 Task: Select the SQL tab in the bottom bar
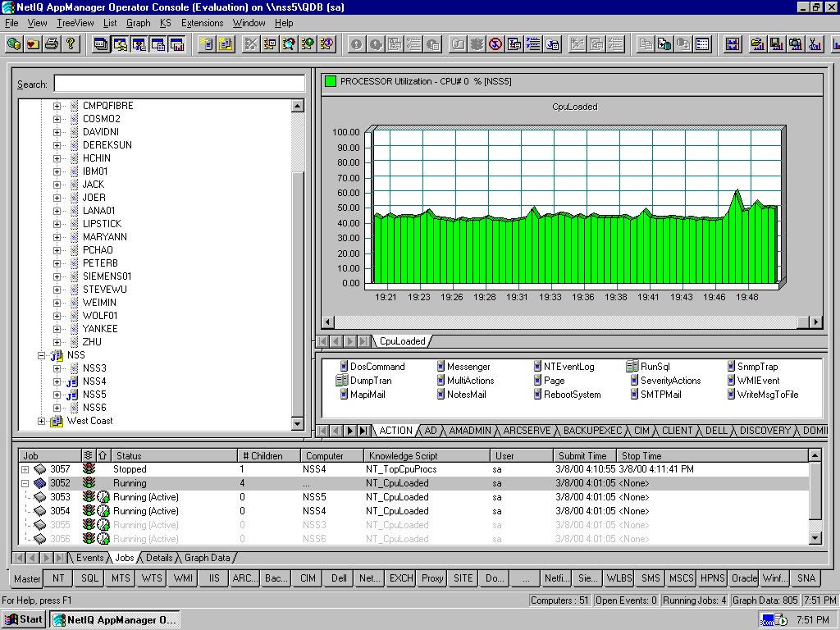(89, 578)
